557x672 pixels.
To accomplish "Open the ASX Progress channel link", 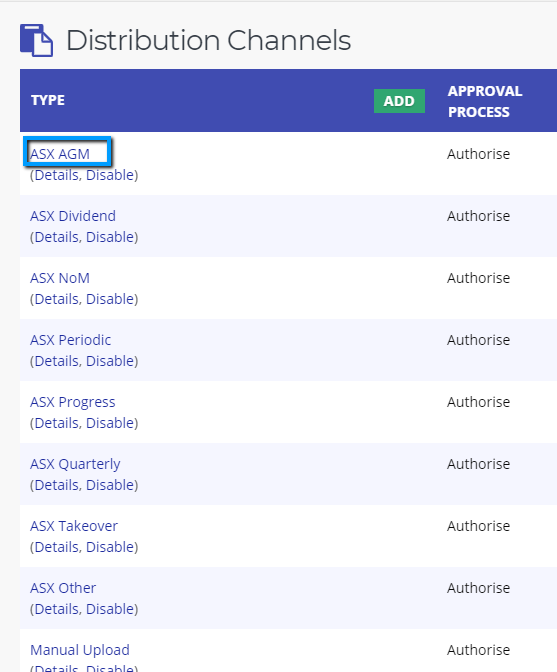I will [x=73, y=402].
